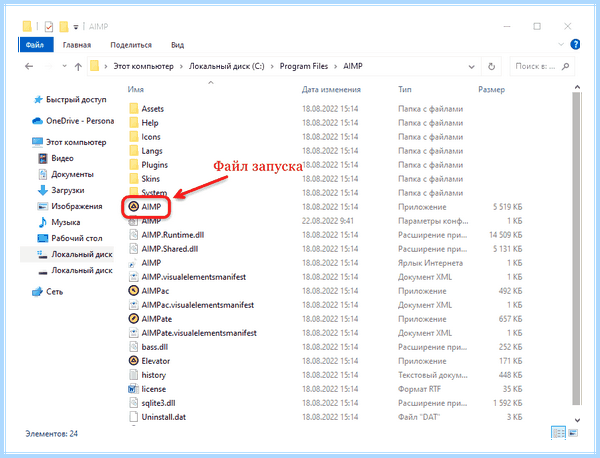Select the AIMP.visualelementsmanifest file

pyautogui.click(x=194, y=277)
